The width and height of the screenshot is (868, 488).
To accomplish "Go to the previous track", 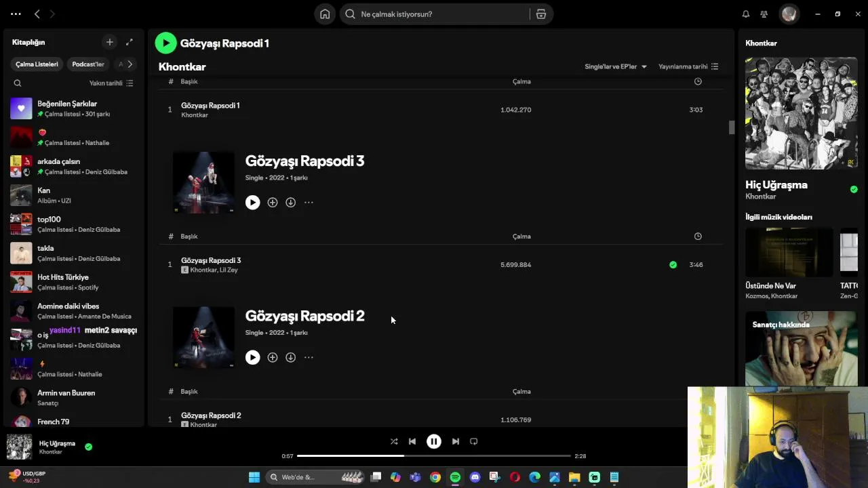I will point(412,441).
